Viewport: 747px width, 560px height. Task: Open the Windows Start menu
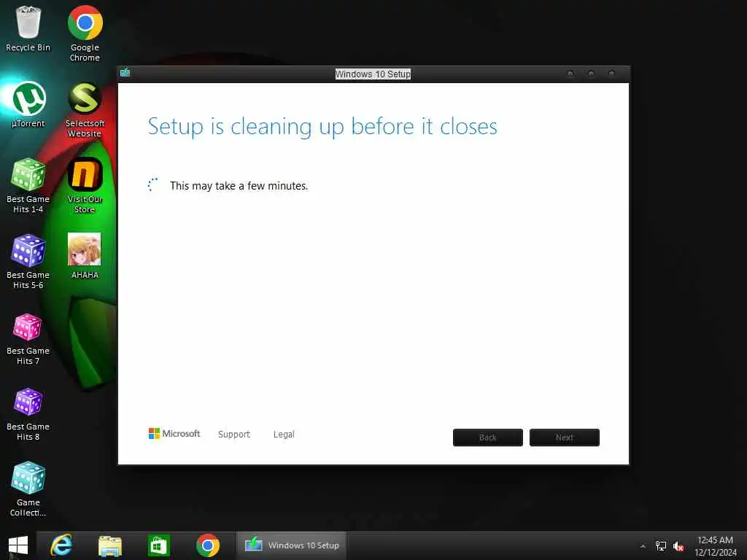pos(18,545)
